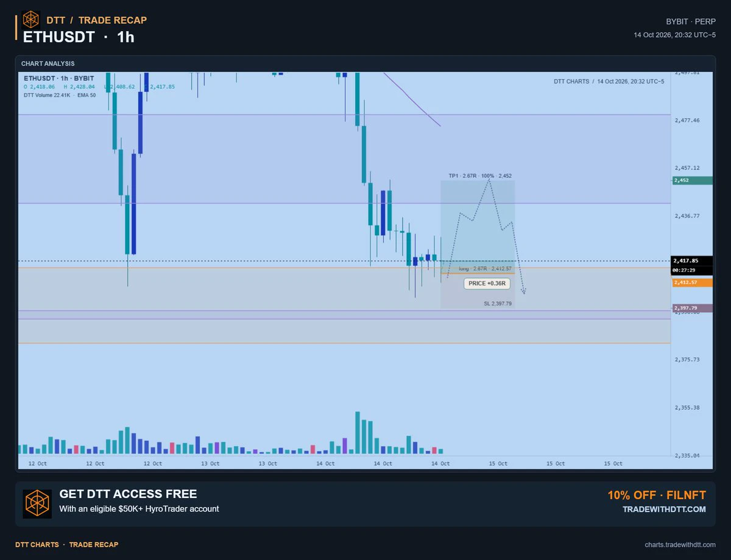Open the charts.tradewithdtt.com link
731x560 pixels.
[680, 545]
